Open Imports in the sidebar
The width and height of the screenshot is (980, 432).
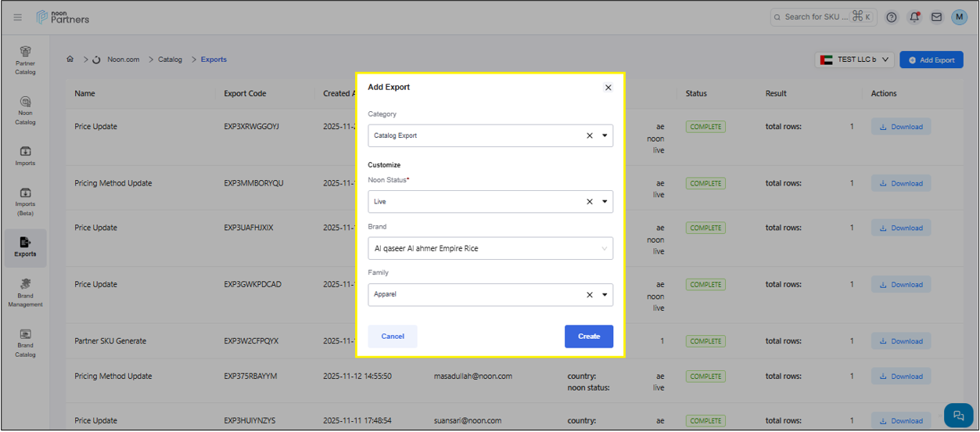point(25,156)
